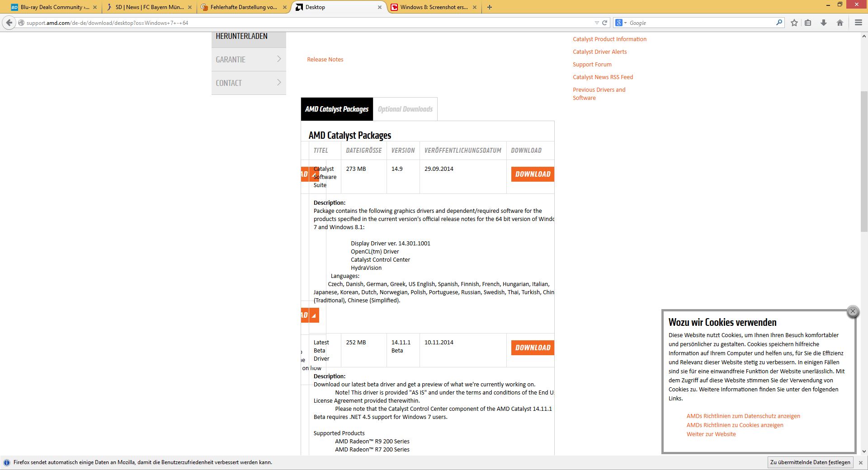Screen dimensions: 868x470
Task: Click the page scrollbar thumb
Action: (864, 162)
